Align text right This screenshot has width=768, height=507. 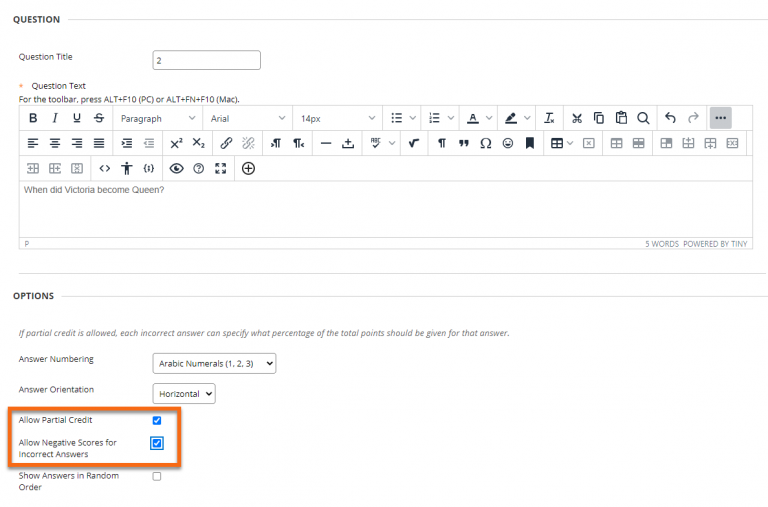pyautogui.click(x=77, y=144)
